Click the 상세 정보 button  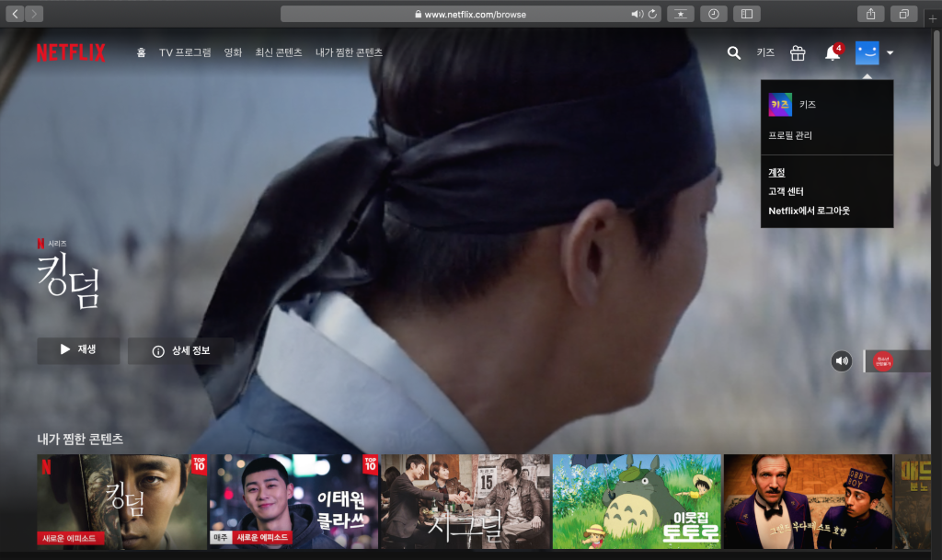(x=181, y=350)
